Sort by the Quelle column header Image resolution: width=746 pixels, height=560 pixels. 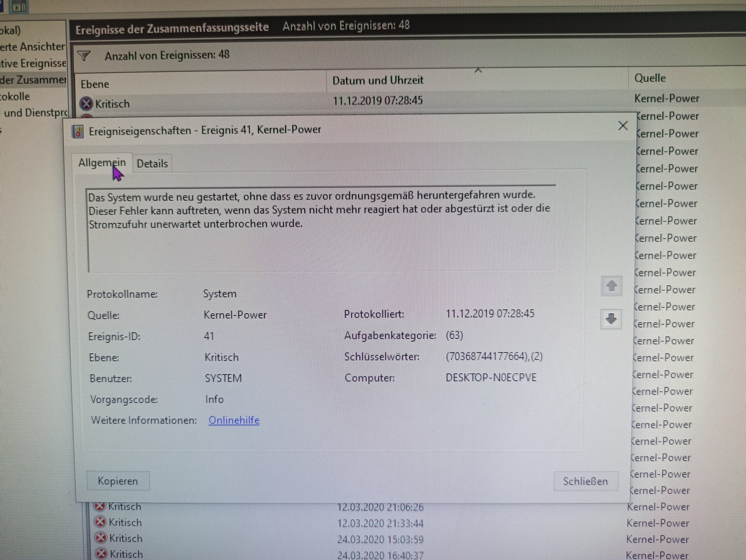(x=650, y=78)
